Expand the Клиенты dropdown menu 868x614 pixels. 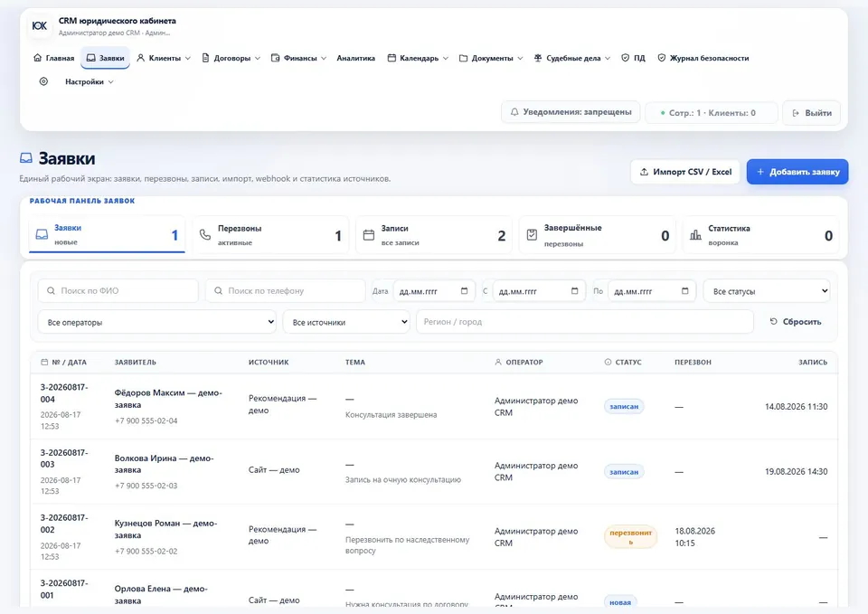click(164, 58)
